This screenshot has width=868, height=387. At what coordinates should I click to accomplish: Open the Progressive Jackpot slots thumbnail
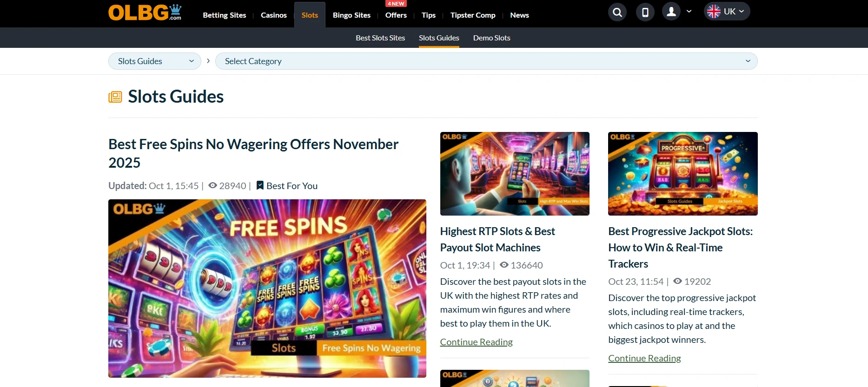[x=683, y=174]
